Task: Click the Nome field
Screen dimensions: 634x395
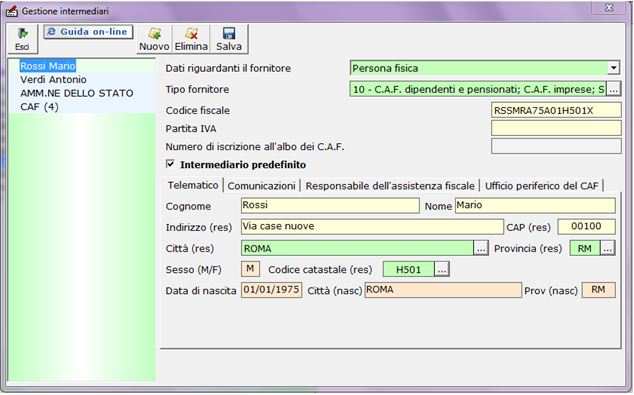Action: [x=535, y=205]
